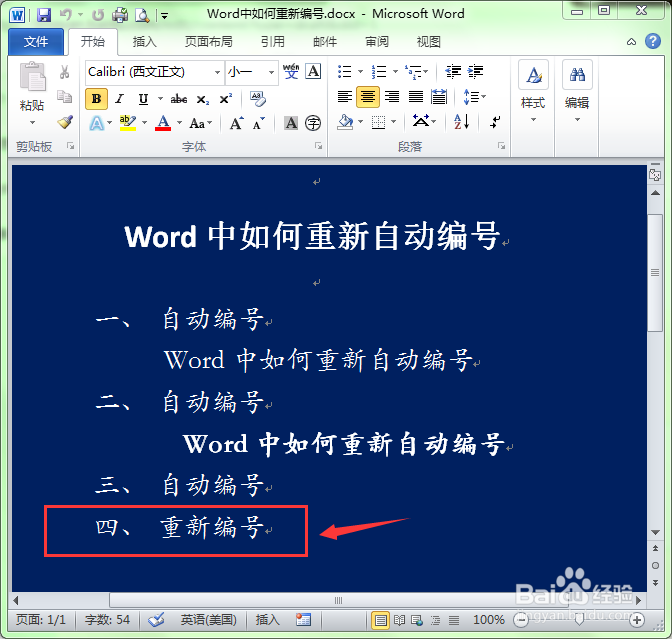Screen dimensions: 672x639
Task: Click the Shrink Font icon
Action: tap(258, 123)
